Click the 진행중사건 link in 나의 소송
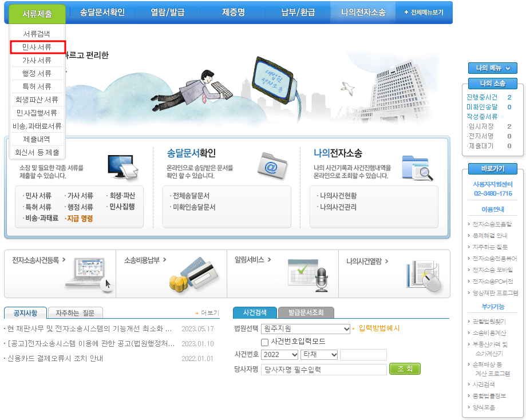Image resolution: width=526 pixels, height=420 pixels. [482, 97]
